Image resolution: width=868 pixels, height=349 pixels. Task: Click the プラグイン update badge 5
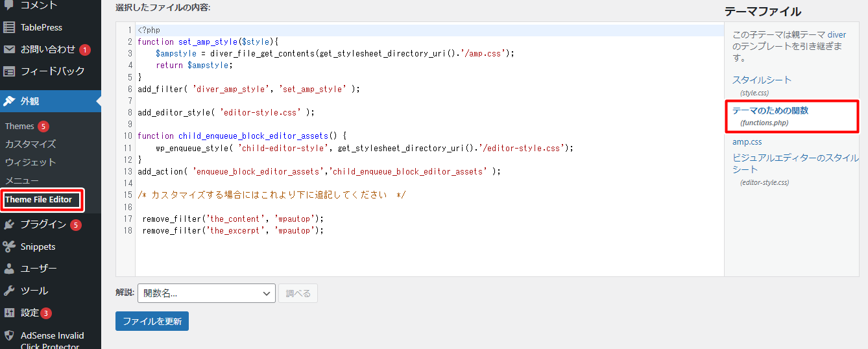(x=76, y=225)
